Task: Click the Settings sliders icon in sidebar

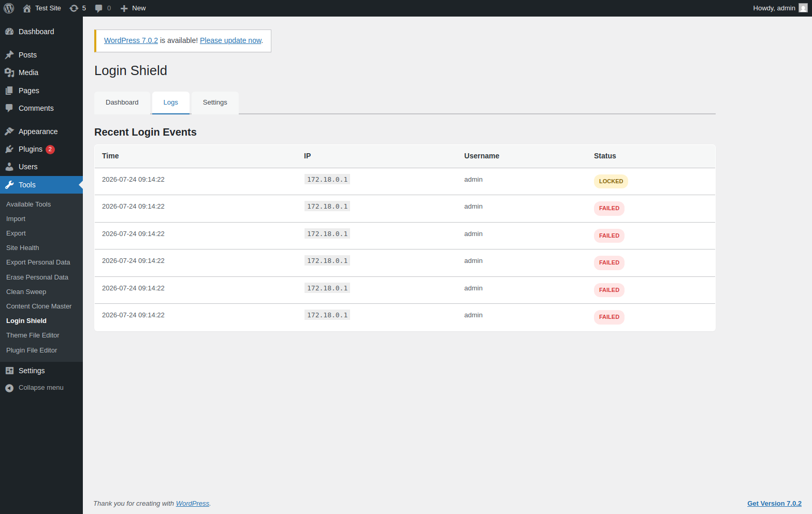Action: [9, 371]
